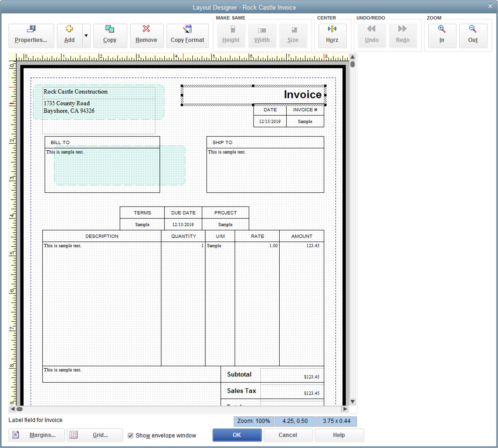Use the Copy Format tool
Screen dimensions: 498x448
point(187,35)
